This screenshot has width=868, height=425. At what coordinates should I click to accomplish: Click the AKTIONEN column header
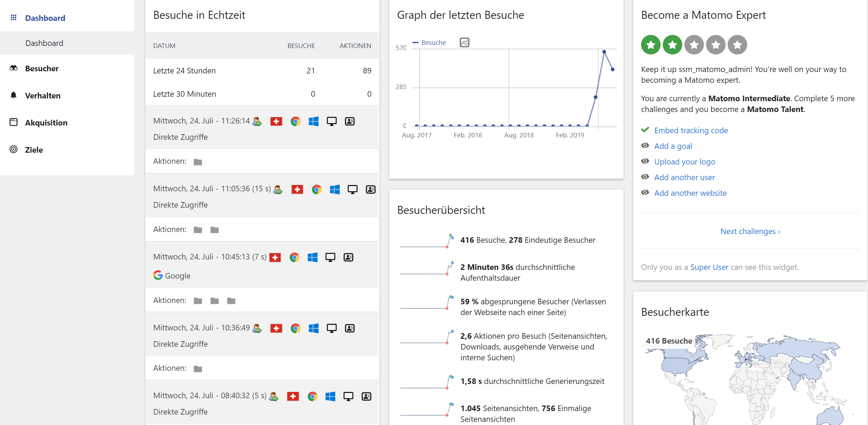(355, 46)
